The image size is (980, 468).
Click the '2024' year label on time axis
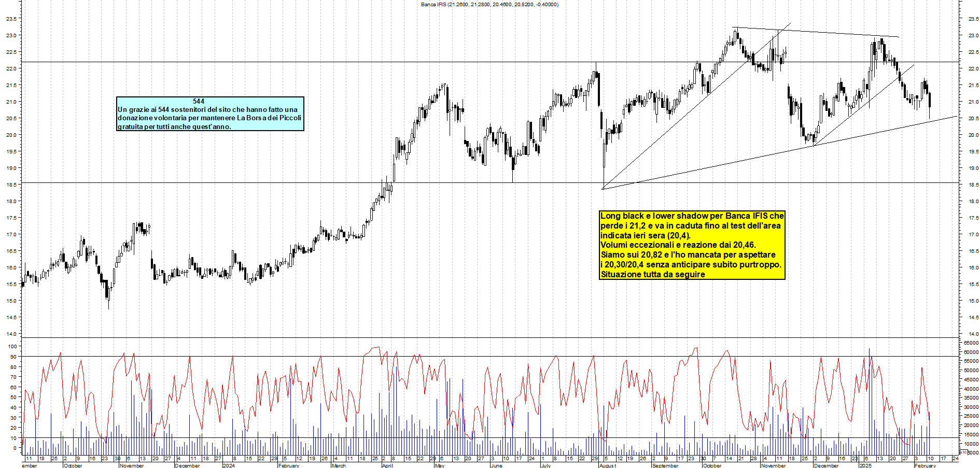click(228, 465)
